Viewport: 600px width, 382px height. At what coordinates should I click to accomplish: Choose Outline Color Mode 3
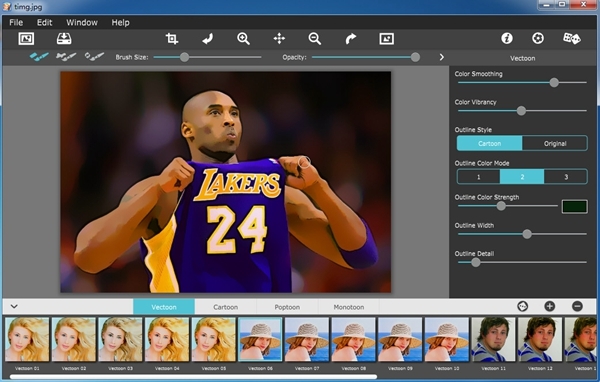566,177
